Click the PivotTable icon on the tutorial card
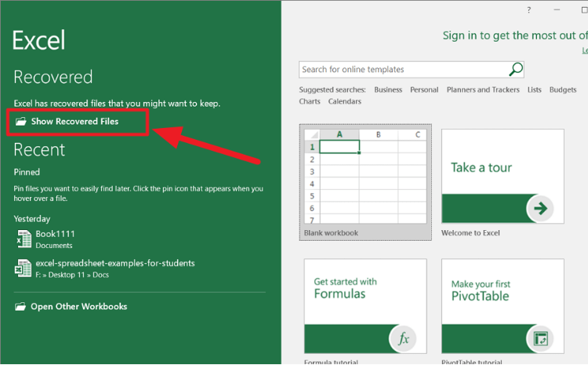This screenshot has width=588, height=365. click(x=540, y=338)
